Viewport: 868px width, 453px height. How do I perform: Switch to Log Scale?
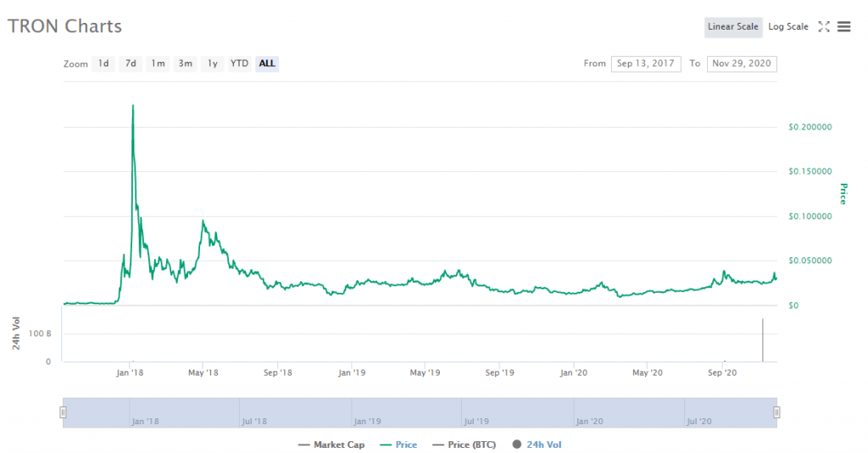point(788,27)
